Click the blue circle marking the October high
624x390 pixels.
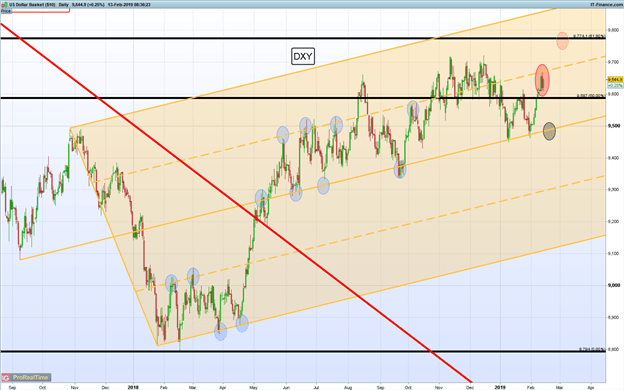click(x=413, y=109)
